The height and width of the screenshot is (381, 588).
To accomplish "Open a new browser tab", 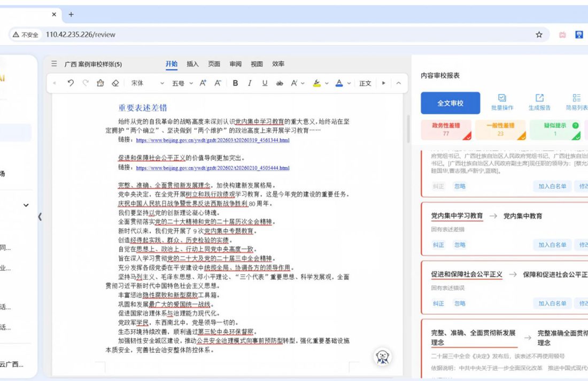I will click(x=71, y=14).
